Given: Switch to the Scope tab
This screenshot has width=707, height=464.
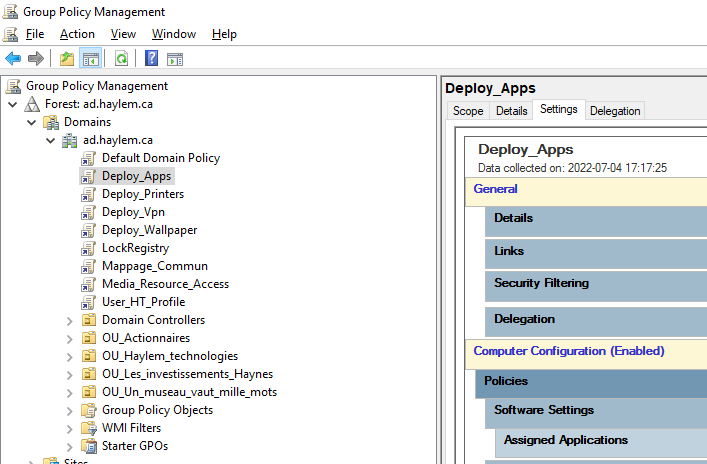Looking at the screenshot, I should click(467, 111).
